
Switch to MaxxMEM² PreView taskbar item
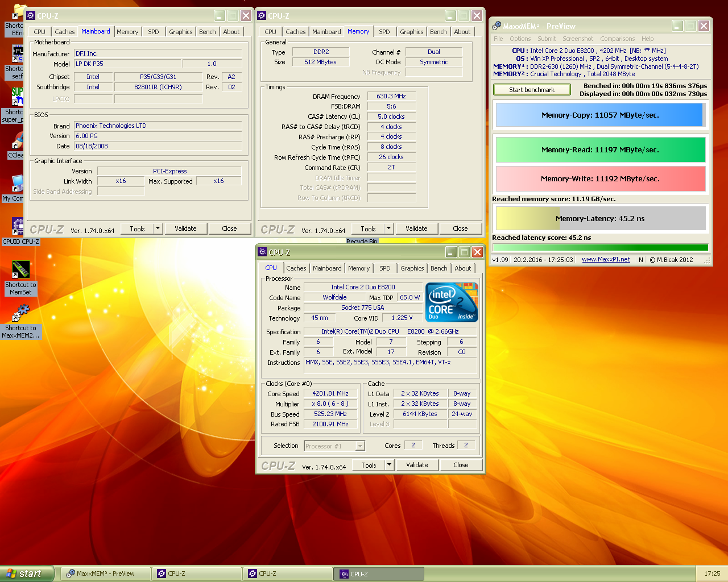click(106, 573)
